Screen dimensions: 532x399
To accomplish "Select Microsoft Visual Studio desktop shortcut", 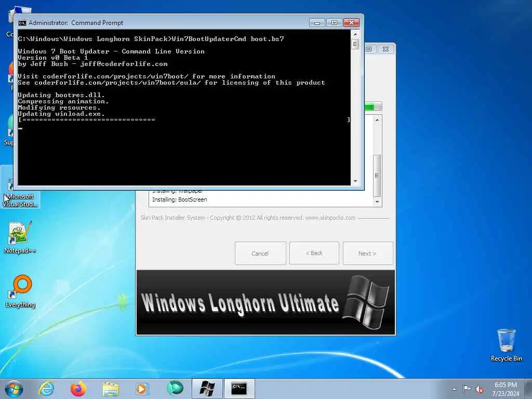I will pyautogui.click(x=20, y=187).
